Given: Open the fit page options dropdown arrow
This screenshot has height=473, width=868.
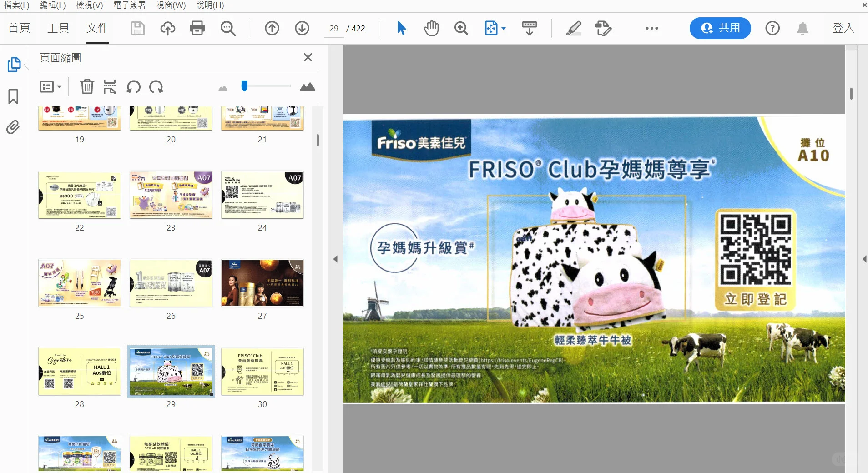Looking at the screenshot, I should point(504,28).
